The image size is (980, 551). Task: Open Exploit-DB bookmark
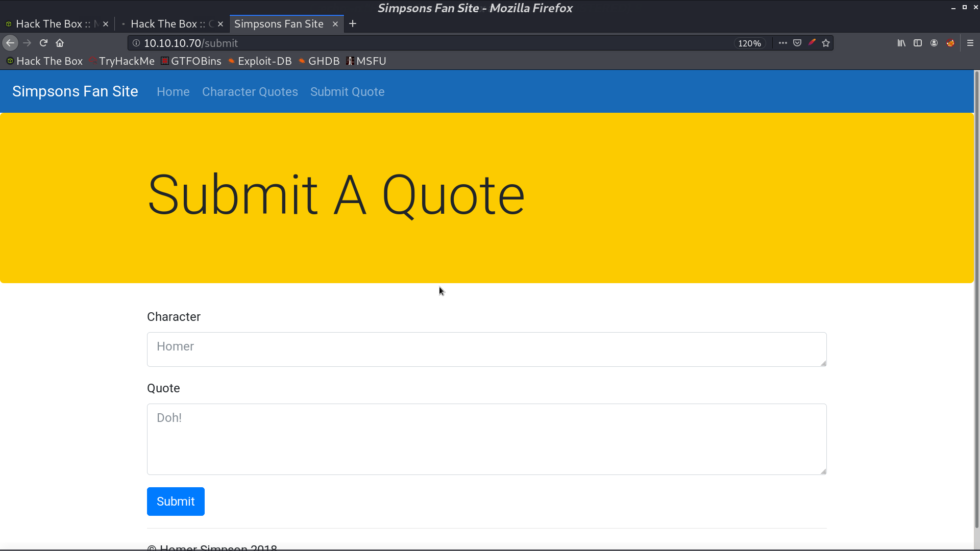click(260, 61)
